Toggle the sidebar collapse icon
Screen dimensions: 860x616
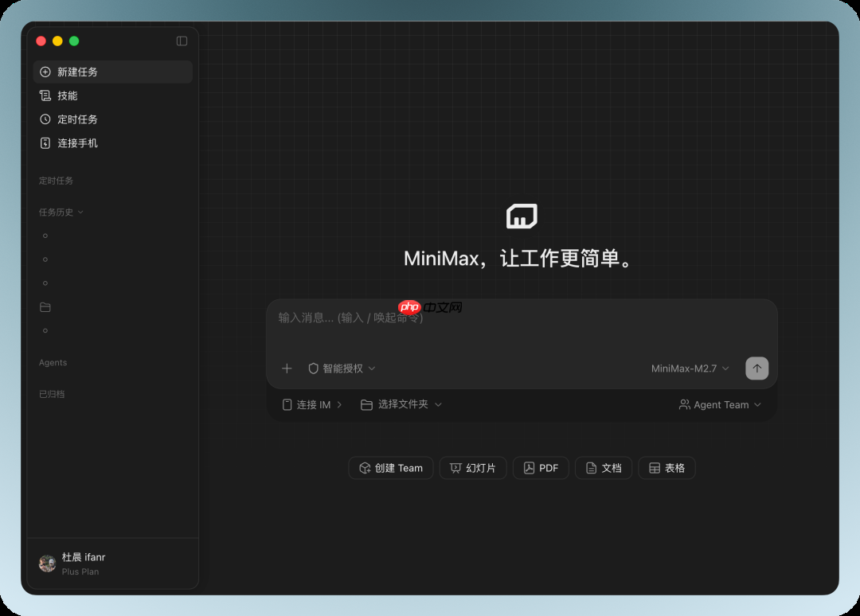[182, 41]
